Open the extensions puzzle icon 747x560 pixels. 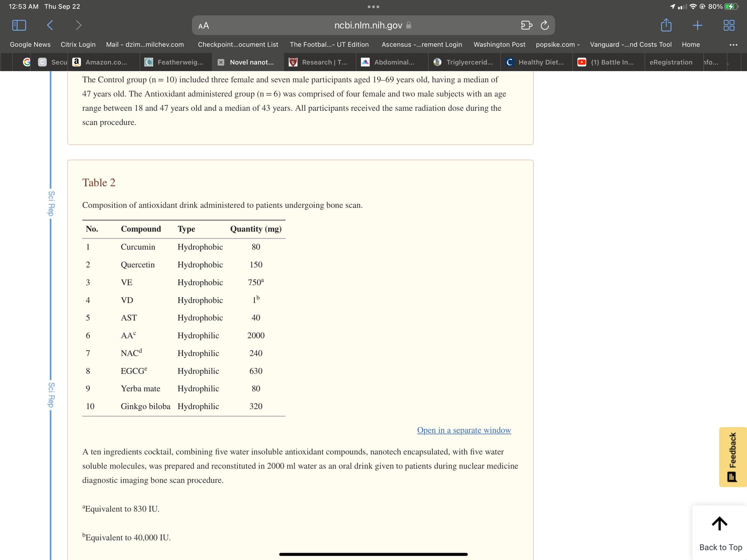[526, 25]
